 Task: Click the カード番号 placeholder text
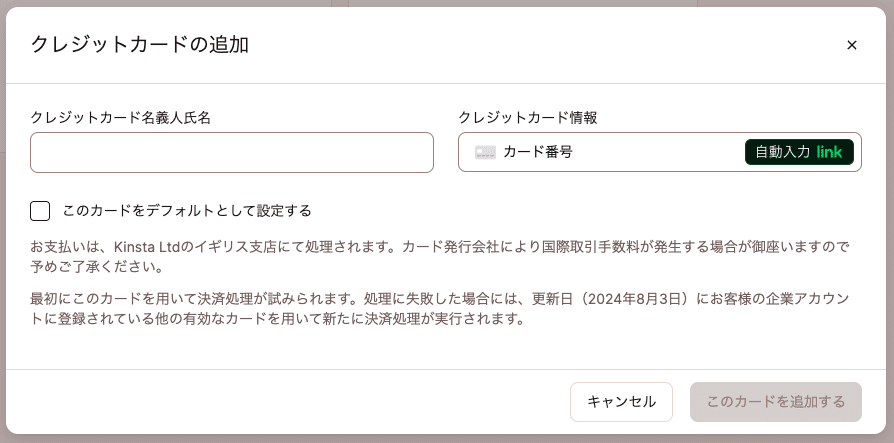(x=538, y=152)
